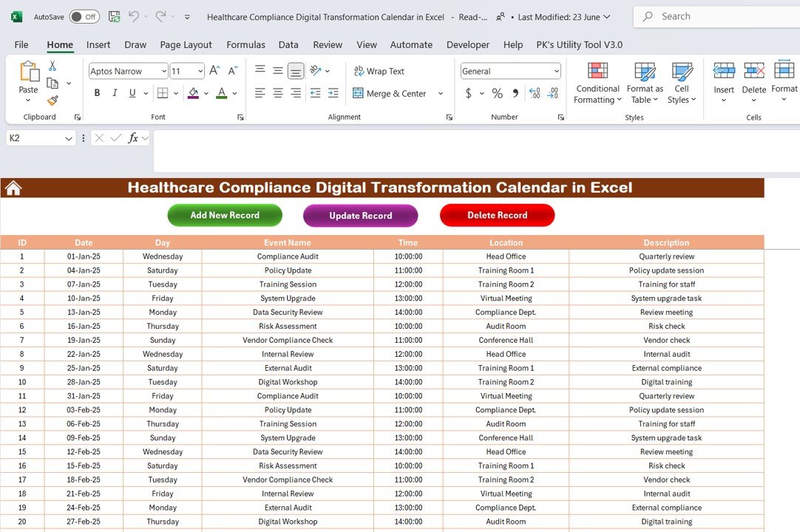The height and width of the screenshot is (532, 800).
Task: Click the Delete cells button
Action: click(754, 83)
